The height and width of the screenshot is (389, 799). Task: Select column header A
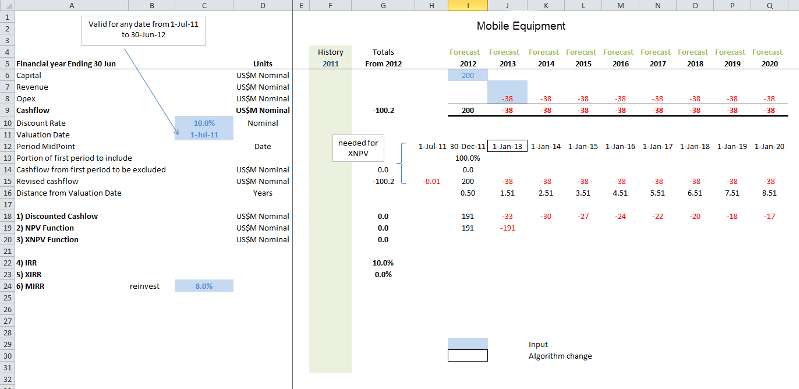coord(71,6)
